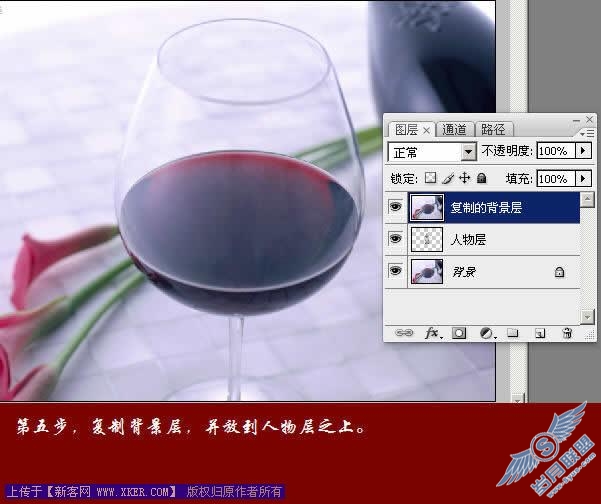
Task: Close the layers panel
Action: [x=590, y=120]
